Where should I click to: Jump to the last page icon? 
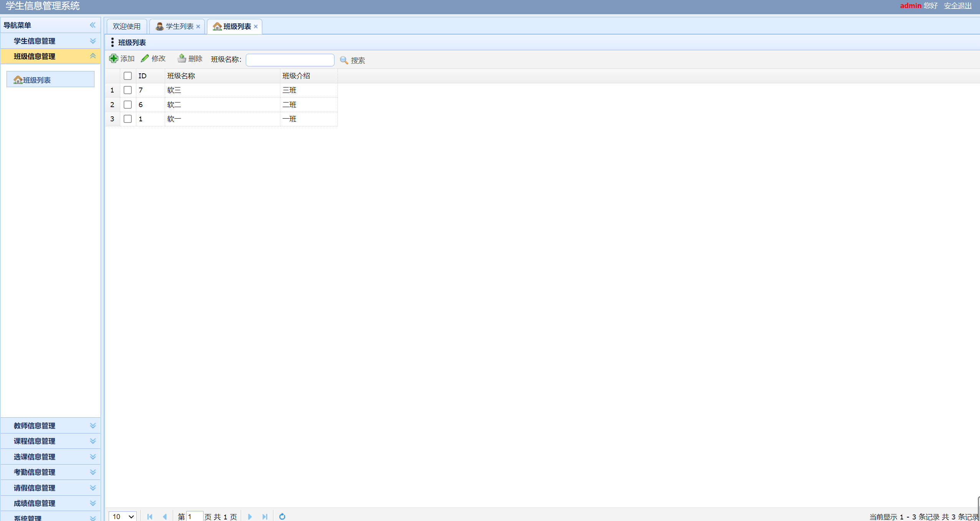point(265,516)
